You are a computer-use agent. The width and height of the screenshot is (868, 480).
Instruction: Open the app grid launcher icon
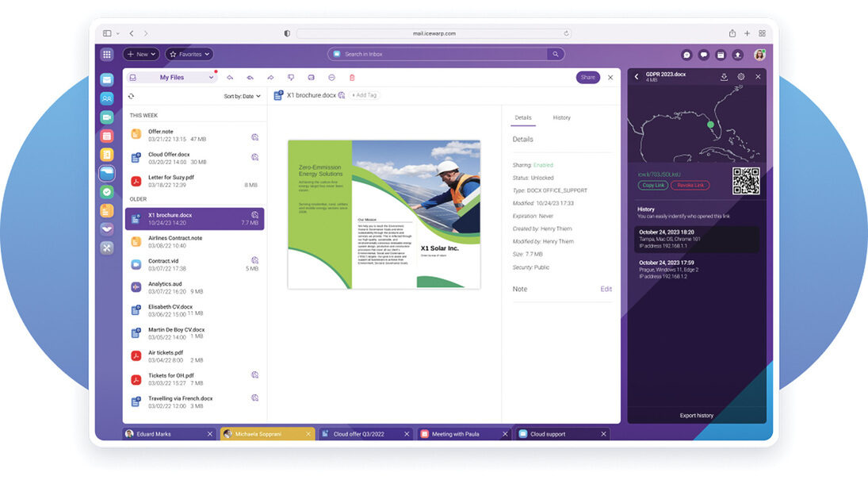pyautogui.click(x=107, y=54)
